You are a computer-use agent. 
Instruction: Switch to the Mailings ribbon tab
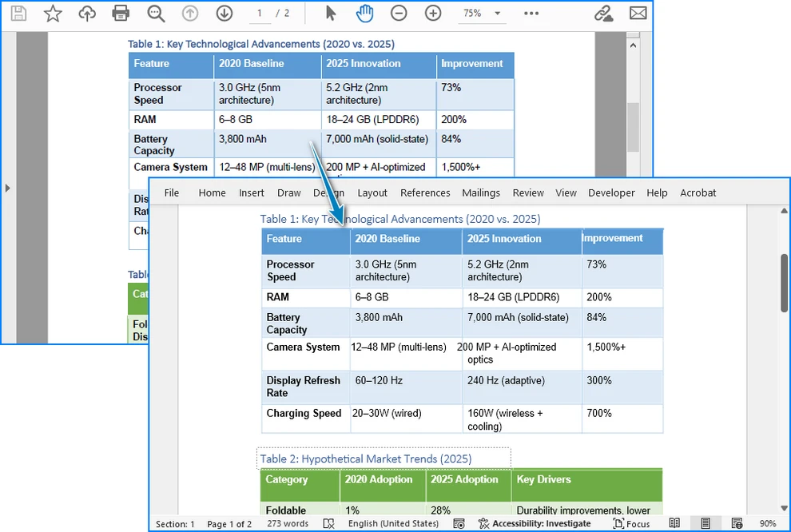pos(481,193)
